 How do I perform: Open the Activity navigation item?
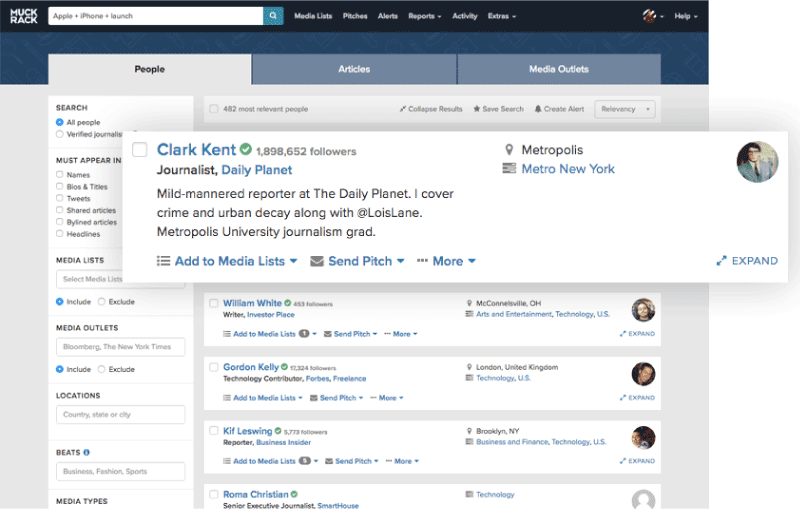(465, 16)
